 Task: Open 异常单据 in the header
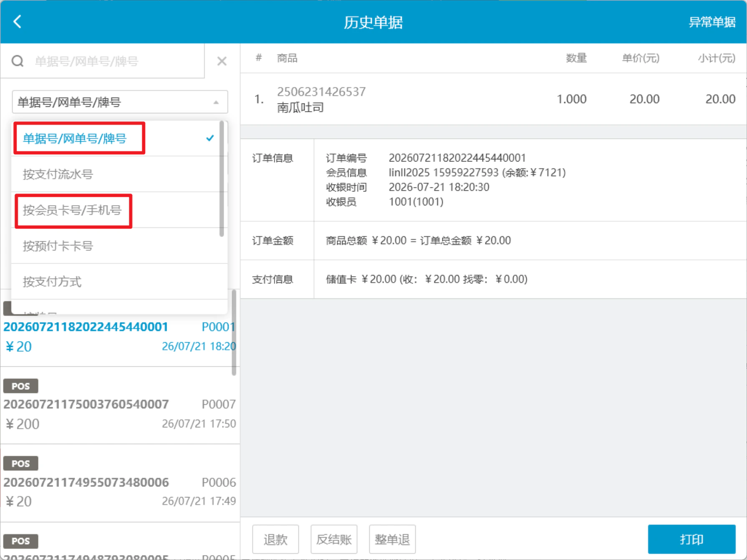coord(712,22)
